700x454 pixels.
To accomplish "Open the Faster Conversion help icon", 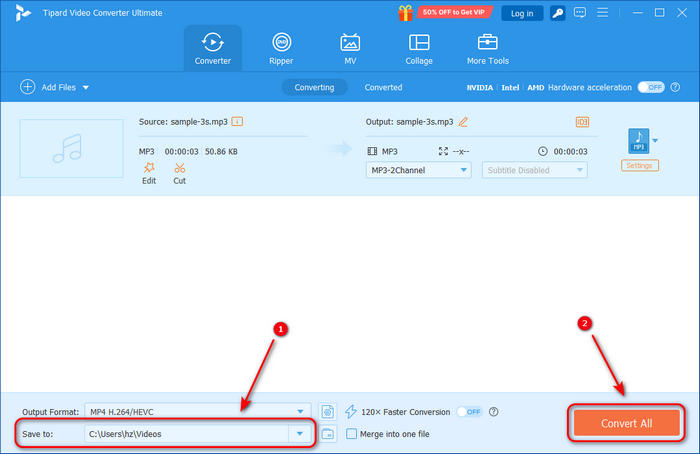I will (x=493, y=412).
